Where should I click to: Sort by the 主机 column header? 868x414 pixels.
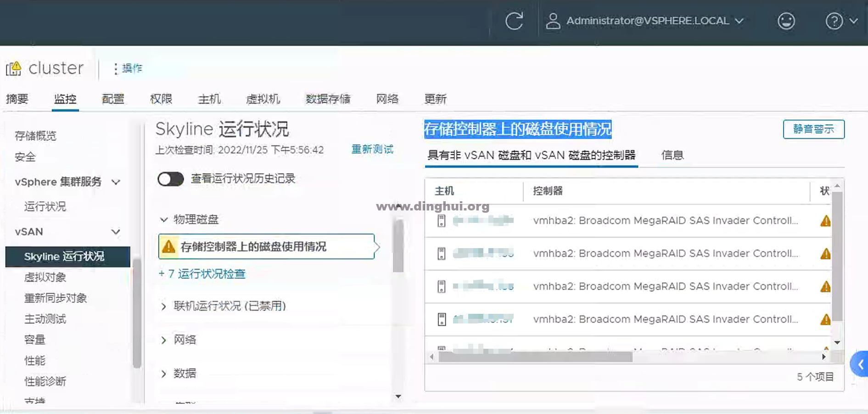pyautogui.click(x=444, y=191)
